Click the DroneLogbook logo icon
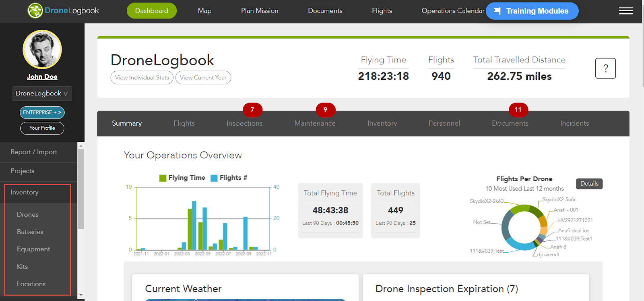The width and height of the screenshot is (644, 301). (x=35, y=11)
